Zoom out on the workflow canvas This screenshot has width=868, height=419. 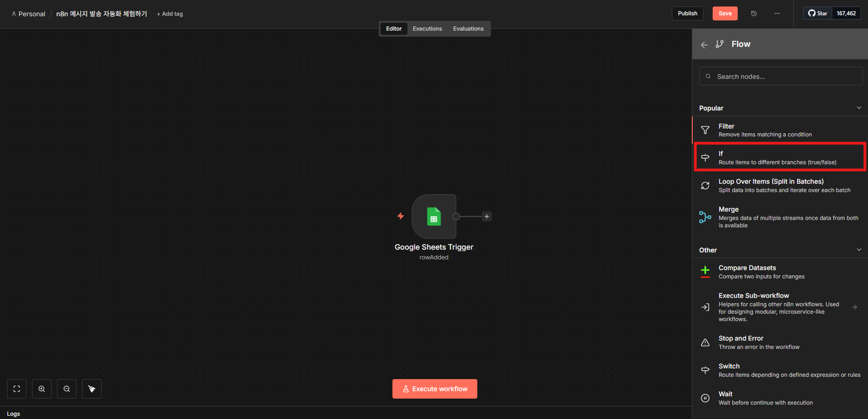point(67,389)
